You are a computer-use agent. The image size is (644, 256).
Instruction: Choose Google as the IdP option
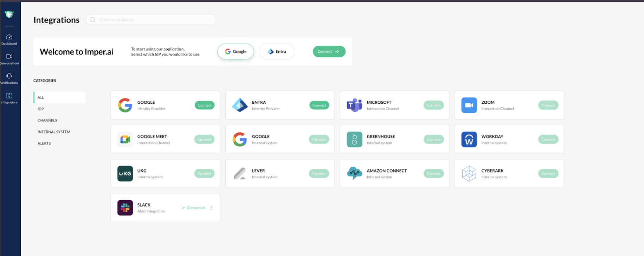pyautogui.click(x=236, y=51)
